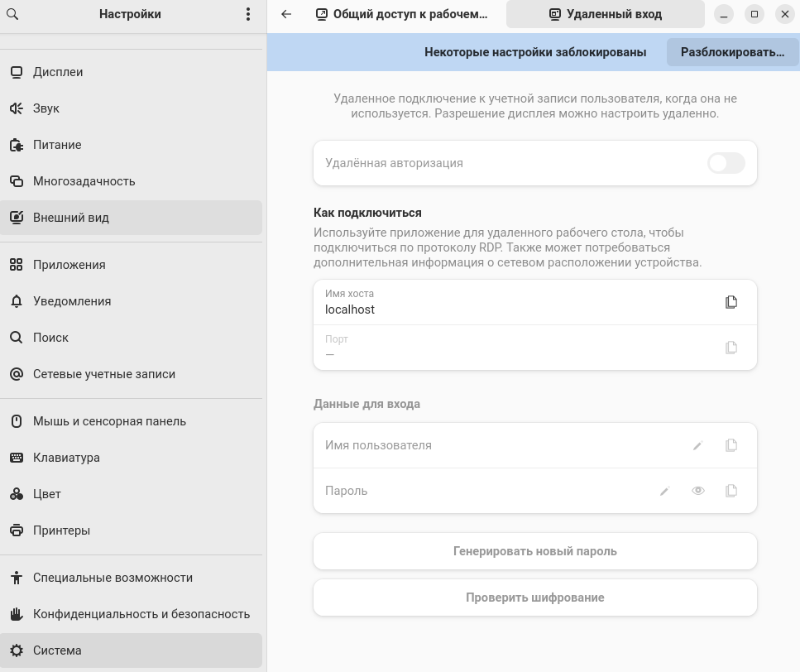Click the copy icon in Порт row
This screenshot has height=672, width=800.
(731, 348)
